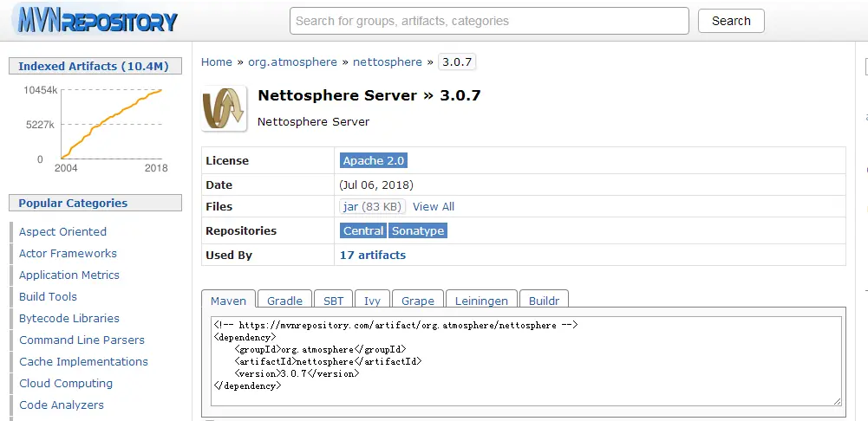Click the License row label

click(x=227, y=161)
